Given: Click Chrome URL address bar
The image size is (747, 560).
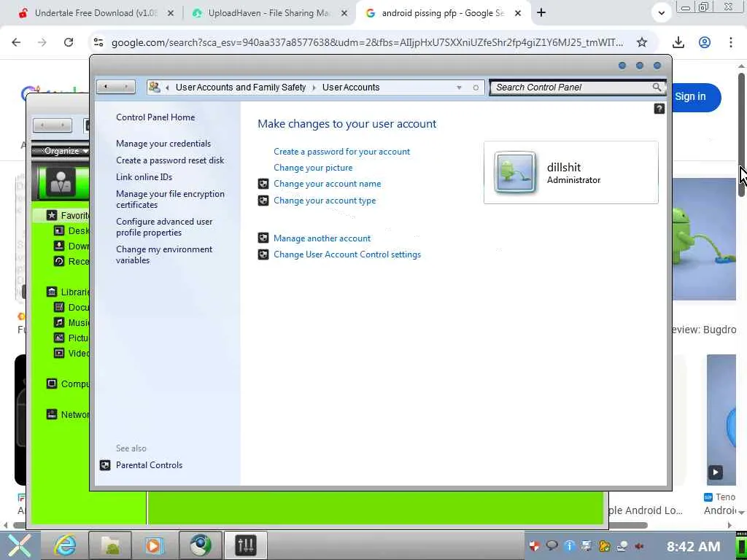Looking at the screenshot, I should [367, 43].
